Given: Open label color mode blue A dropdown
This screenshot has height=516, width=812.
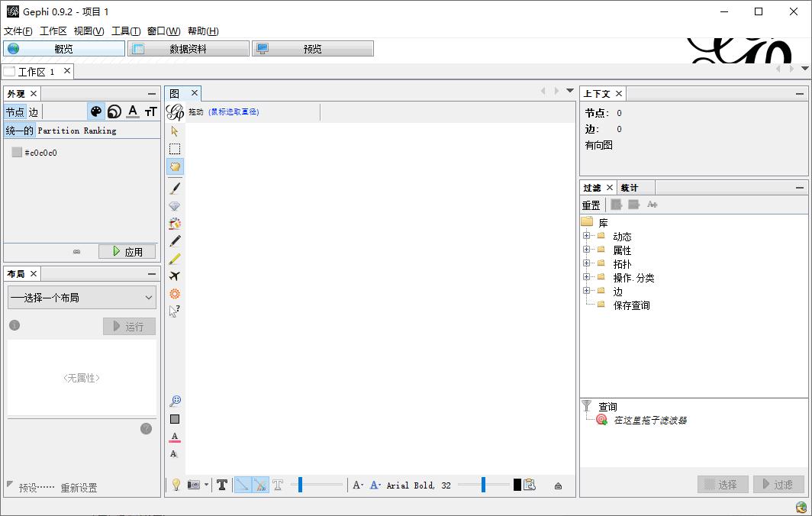Looking at the screenshot, I should 375,485.
